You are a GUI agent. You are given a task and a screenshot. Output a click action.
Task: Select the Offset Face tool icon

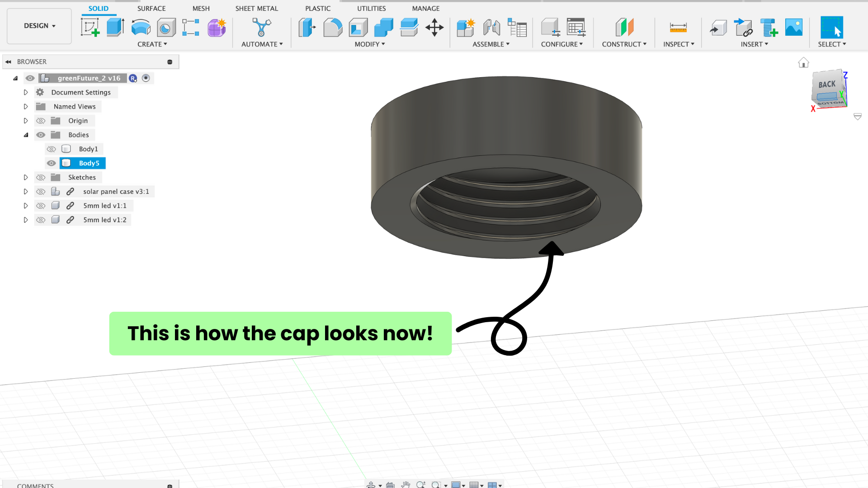tap(409, 28)
